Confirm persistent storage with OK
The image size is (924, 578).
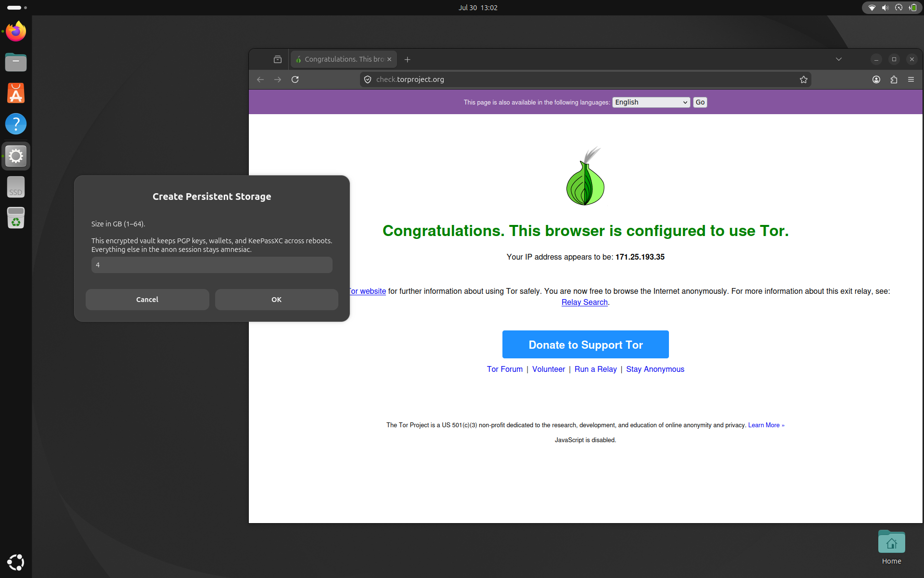[276, 300]
